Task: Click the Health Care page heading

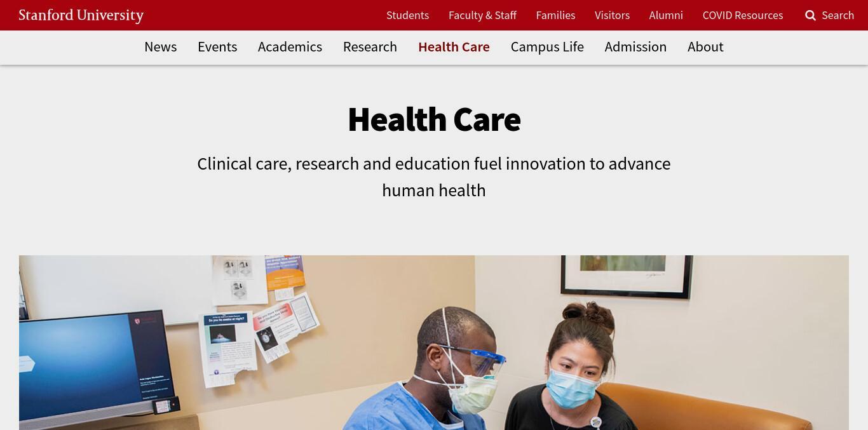Action: 434,119
